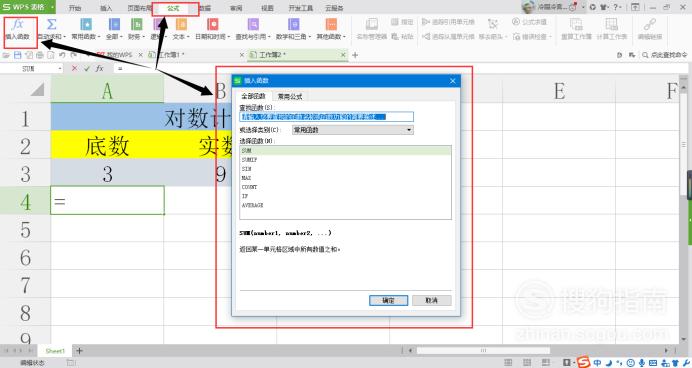692x368 pixels.
Task: Expand the Name Box dropdown arrow
Action: tap(60, 69)
